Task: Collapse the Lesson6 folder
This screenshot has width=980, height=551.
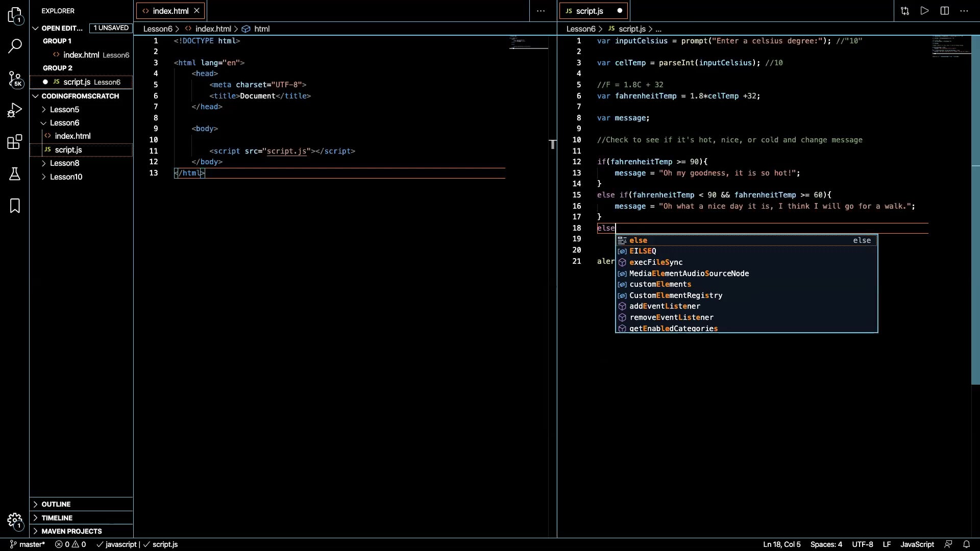Action: click(x=64, y=123)
